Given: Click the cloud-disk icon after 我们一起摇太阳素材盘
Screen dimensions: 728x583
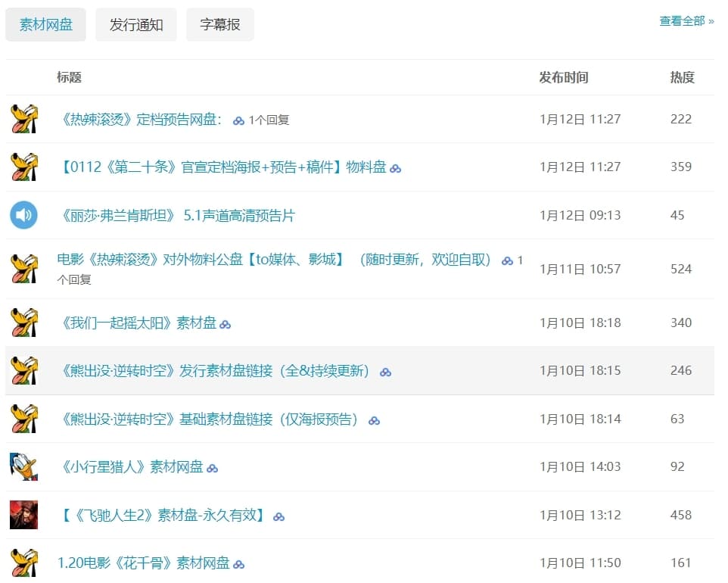Looking at the screenshot, I should tap(225, 324).
